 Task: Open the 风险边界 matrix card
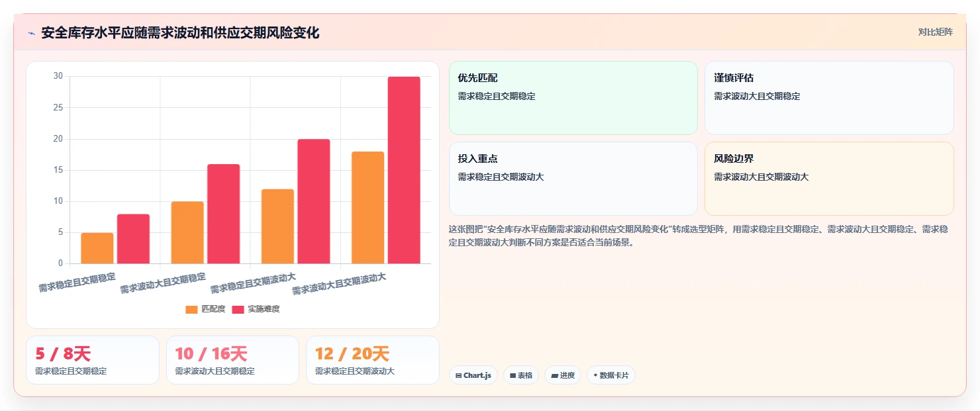(x=829, y=179)
